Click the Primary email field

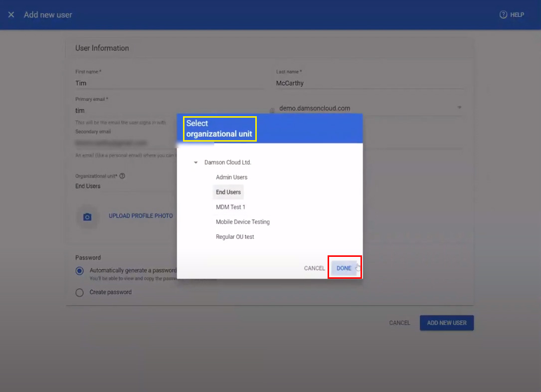pyautogui.click(x=125, y=111)
